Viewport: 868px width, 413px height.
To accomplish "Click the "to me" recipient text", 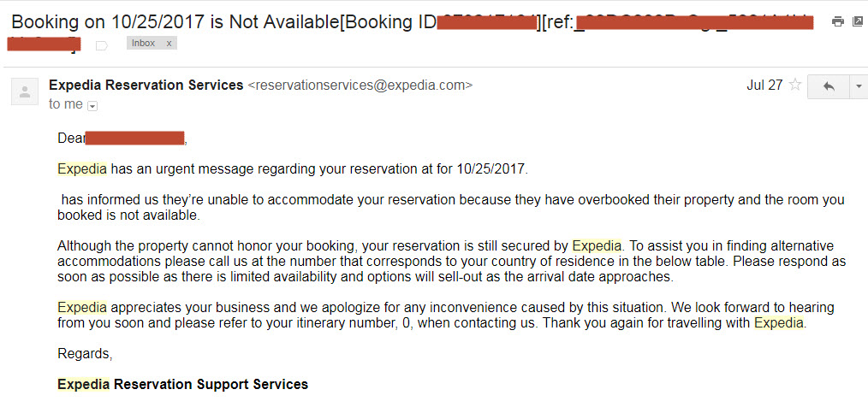I will (66, 104).
